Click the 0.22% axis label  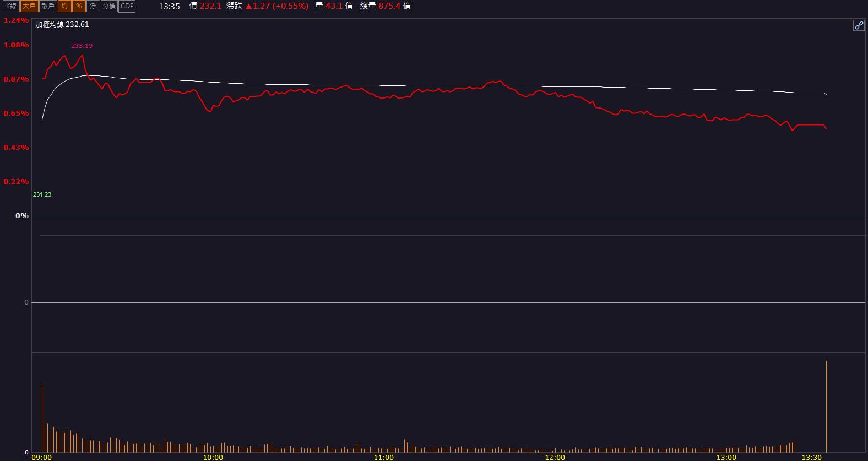click(16, 182)
